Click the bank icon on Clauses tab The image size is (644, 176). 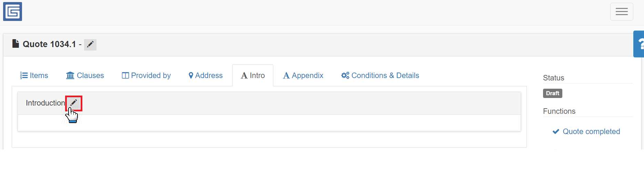pyautogui.click(x=70, y=75)
